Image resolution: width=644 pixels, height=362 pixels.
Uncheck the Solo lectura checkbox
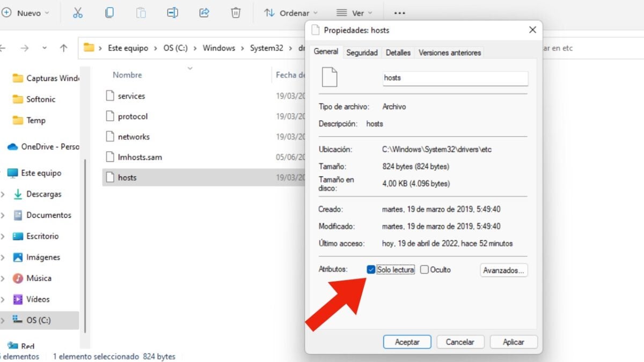click(371, 270)
